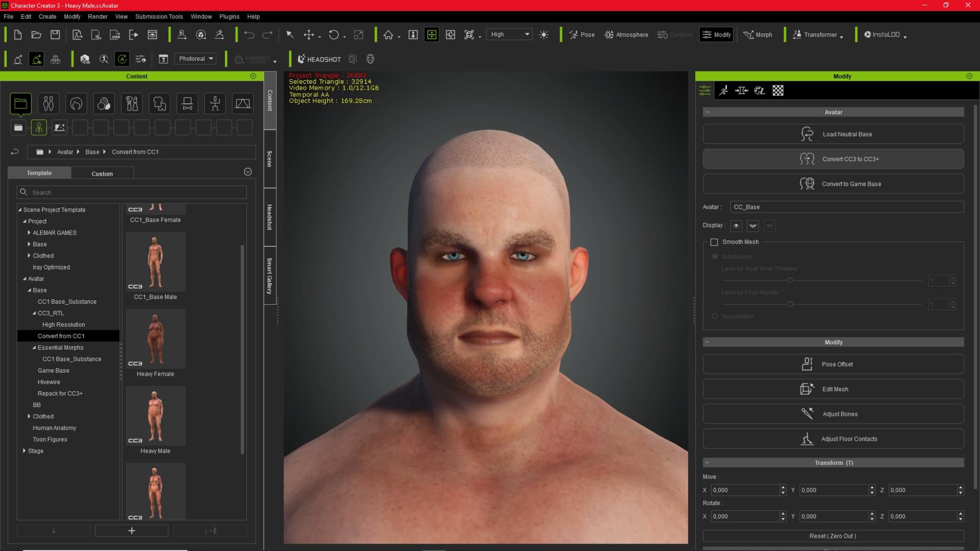Expand the Stage tree node
980x551 pixels.
pos(24,451)
